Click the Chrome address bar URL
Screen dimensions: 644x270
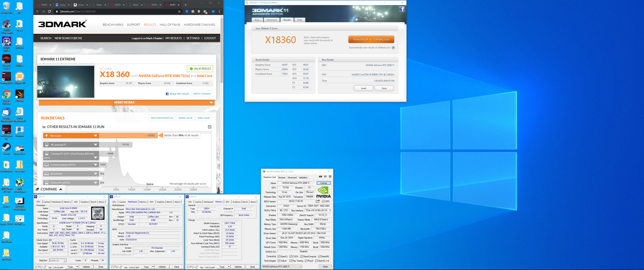[78, 11]
